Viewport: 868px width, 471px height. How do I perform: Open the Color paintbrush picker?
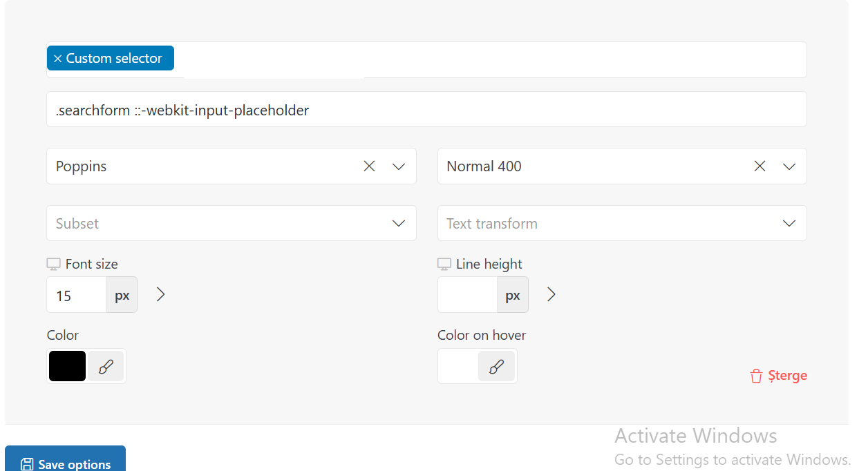tap(106, 366)
